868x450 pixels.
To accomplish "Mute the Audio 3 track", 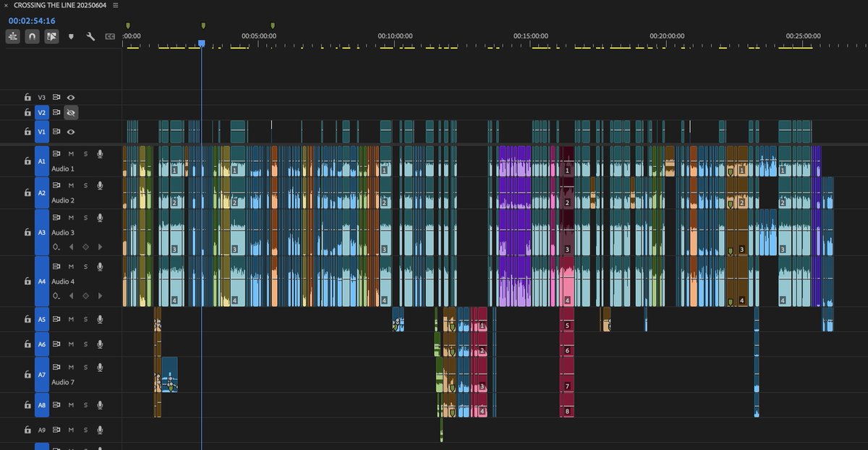I will tap(71, 218).
